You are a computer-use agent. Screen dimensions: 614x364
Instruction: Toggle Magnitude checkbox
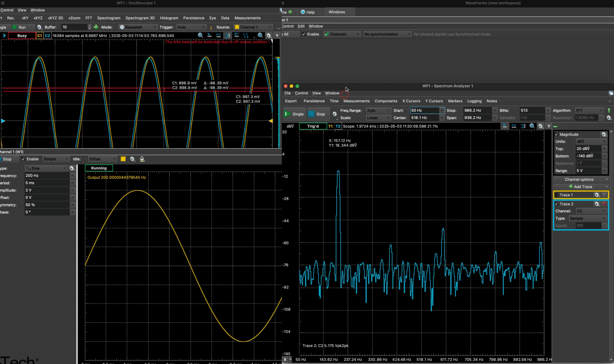point(556,134)
